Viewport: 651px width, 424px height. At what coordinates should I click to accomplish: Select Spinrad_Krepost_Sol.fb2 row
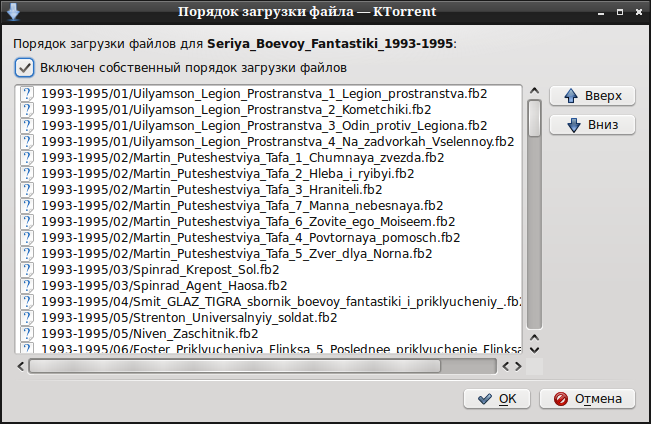point(269,270)
